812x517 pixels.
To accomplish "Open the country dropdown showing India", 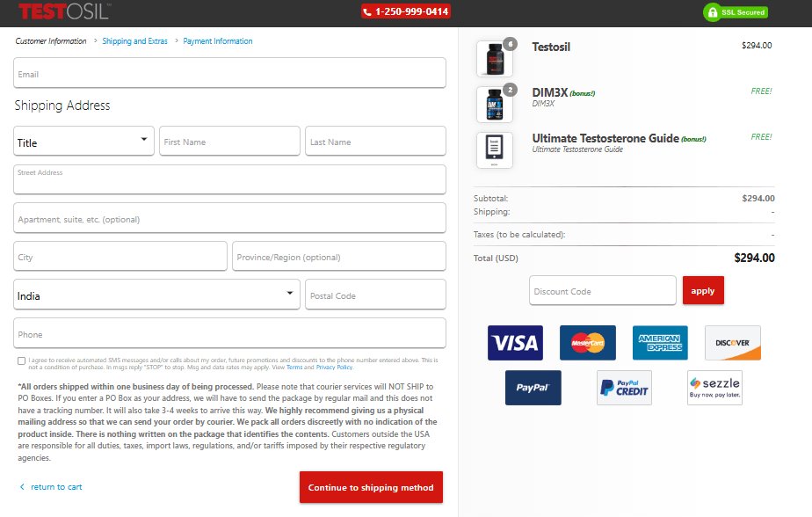I will click(157, 295).
